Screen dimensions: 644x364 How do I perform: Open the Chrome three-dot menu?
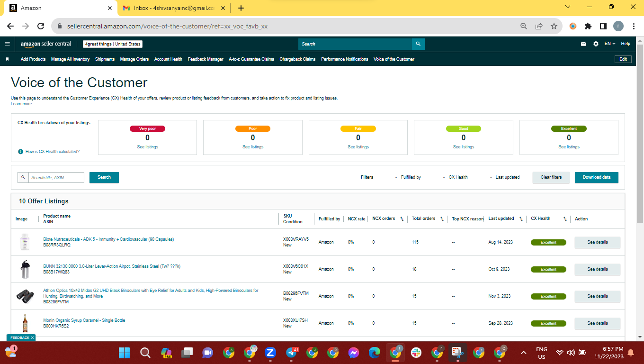click(x=634, y=27)
